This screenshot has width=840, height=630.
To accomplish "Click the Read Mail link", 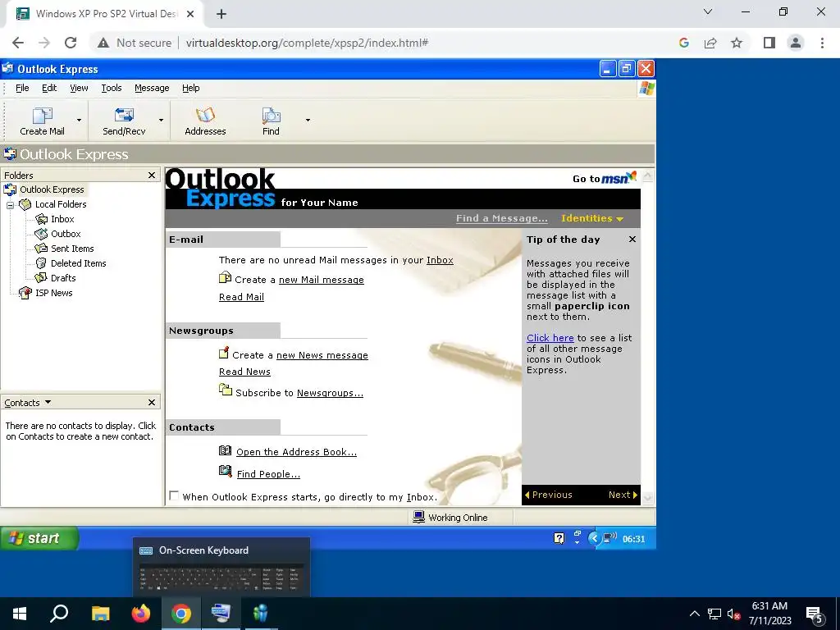I will coord(241,297).
